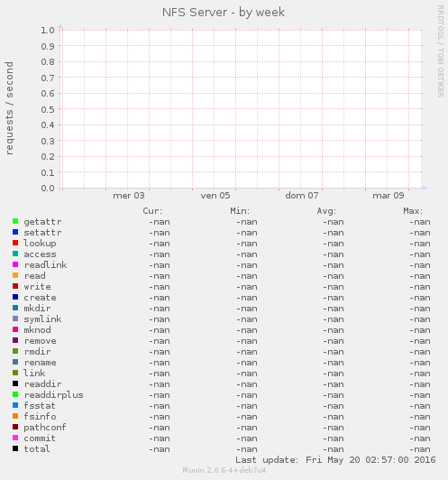Click the Max value for commit
Image resolution: width=448 pixels, height=480 pixels.
[x=420, y=438]
